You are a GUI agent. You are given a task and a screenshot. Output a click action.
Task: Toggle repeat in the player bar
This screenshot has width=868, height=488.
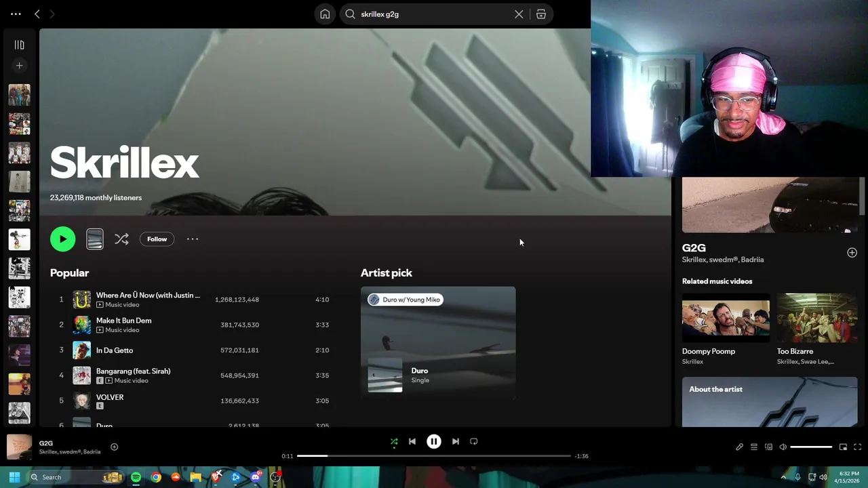(474, 441)
